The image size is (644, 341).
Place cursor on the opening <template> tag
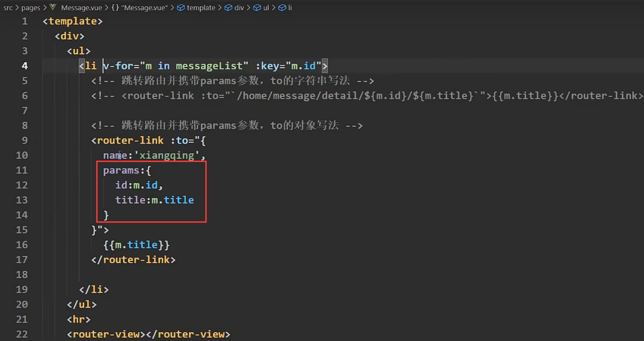pyautogui.click(x=72, y=21)
